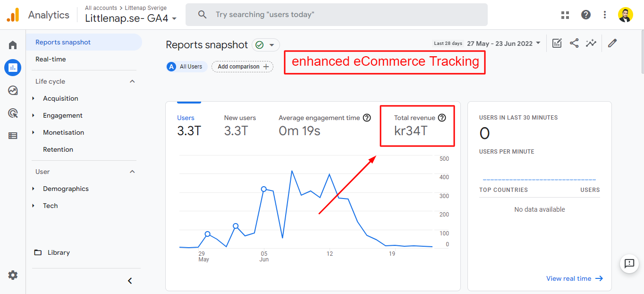Click the user profile avatar
This screenshot has height=294, width=644.
pyautogui.click(x=626, y=15)
